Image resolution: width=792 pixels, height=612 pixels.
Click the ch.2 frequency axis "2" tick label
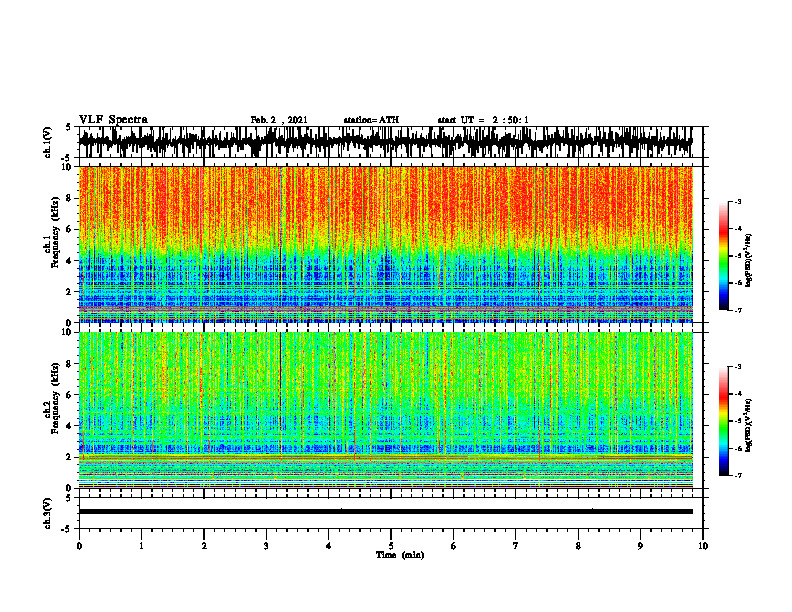point(70,457)
